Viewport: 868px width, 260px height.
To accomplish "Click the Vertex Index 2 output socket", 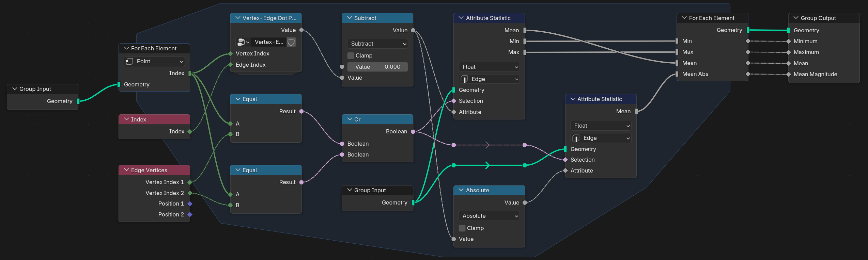I will click(x=190, y=193).
